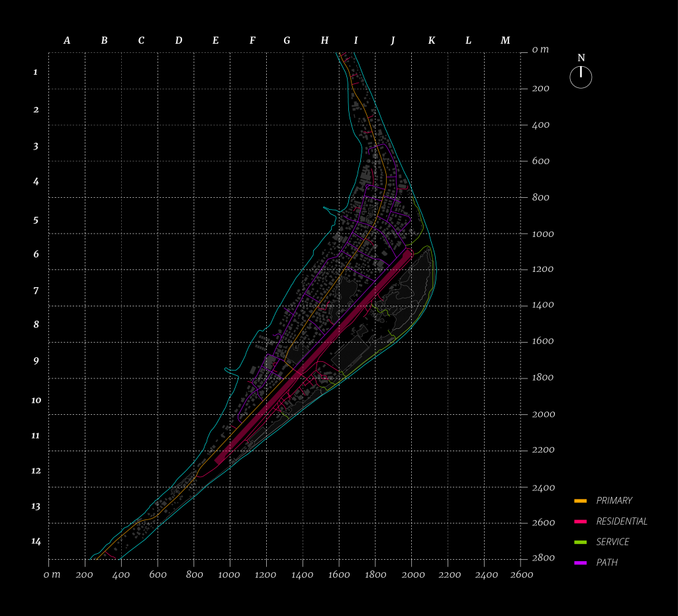
Task: Select the PATH legend label text
Action: coord(606,562)
